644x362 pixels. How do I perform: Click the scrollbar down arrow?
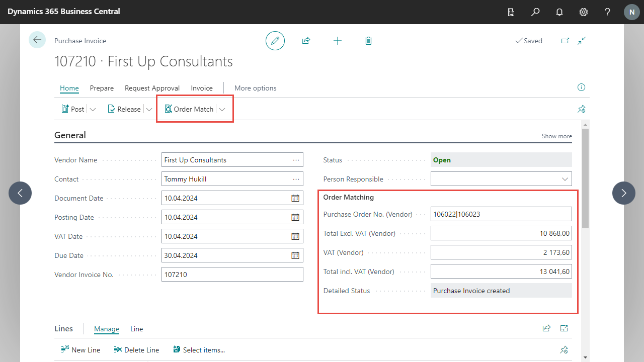585,357
